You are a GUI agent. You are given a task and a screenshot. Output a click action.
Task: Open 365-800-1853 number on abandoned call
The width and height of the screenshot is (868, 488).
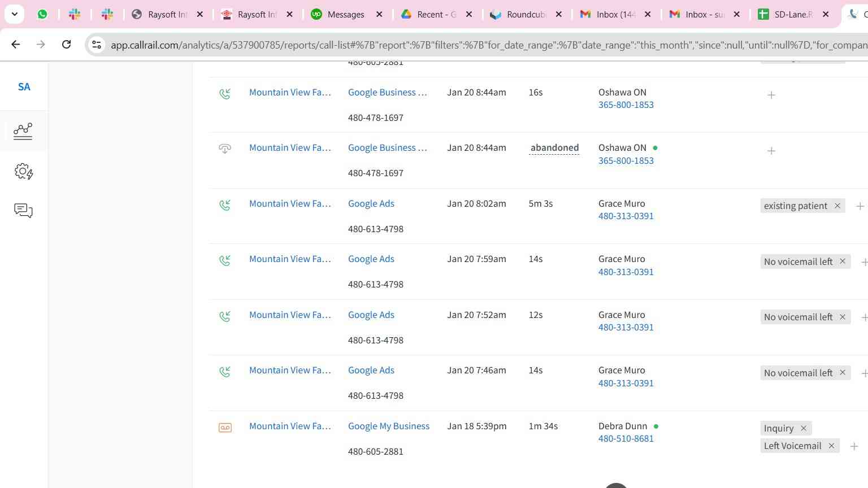click(x=626, y=160)
